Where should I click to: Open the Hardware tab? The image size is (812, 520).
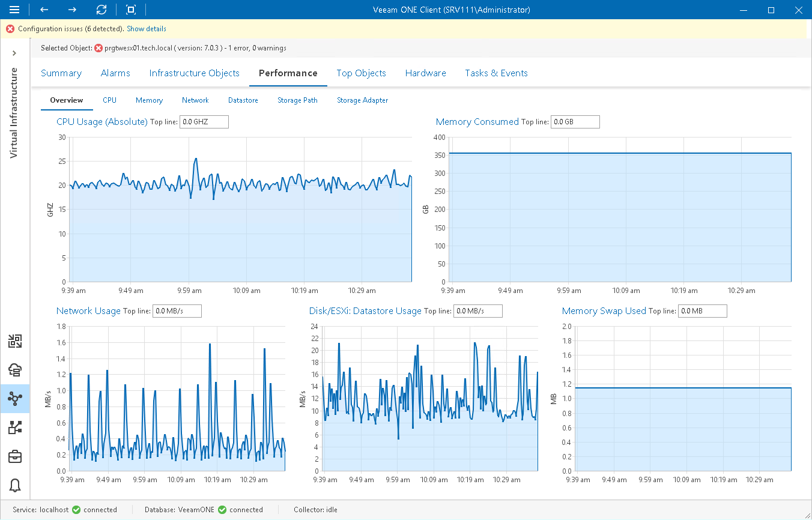(425, 73)
